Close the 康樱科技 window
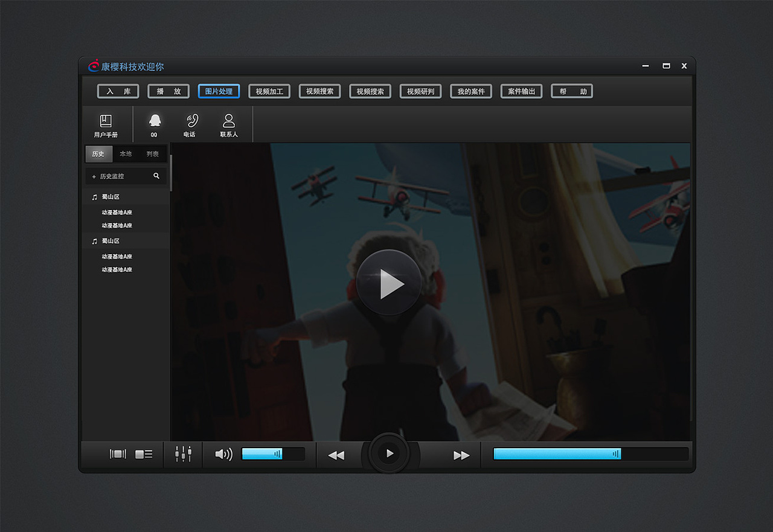This screenshot has width=773, height=532. [684, 66]
